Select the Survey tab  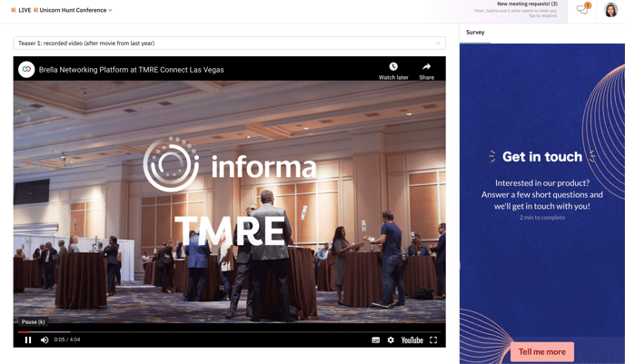point(475,33)
